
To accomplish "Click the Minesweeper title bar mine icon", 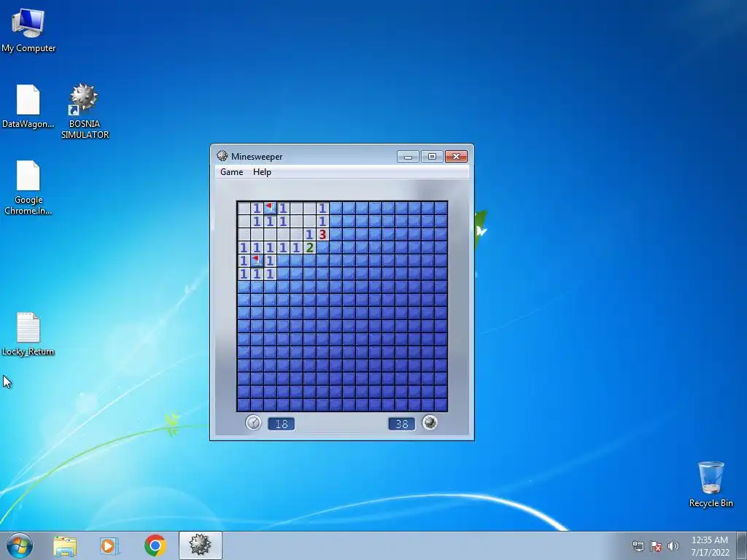I will [222, 156].
